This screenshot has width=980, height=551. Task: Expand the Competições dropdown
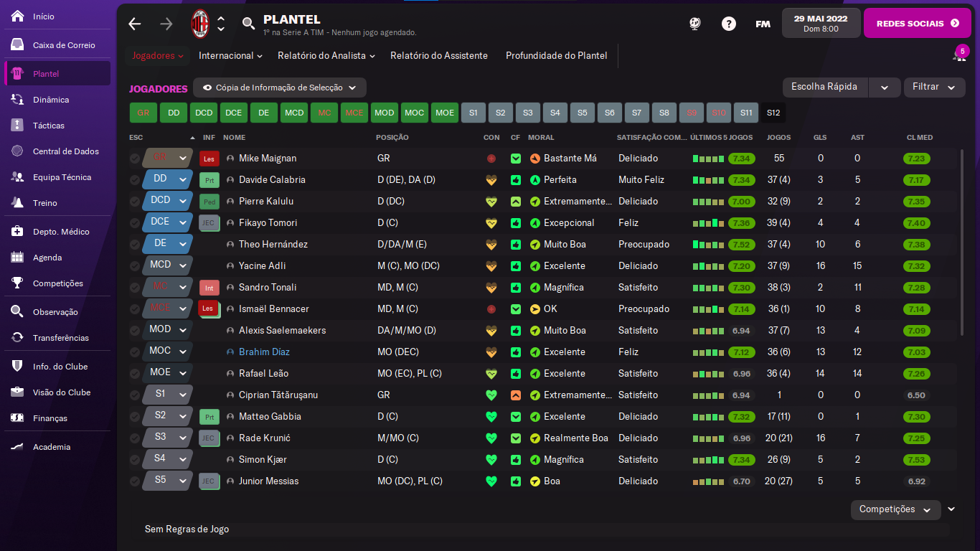(x=895, y=509)
